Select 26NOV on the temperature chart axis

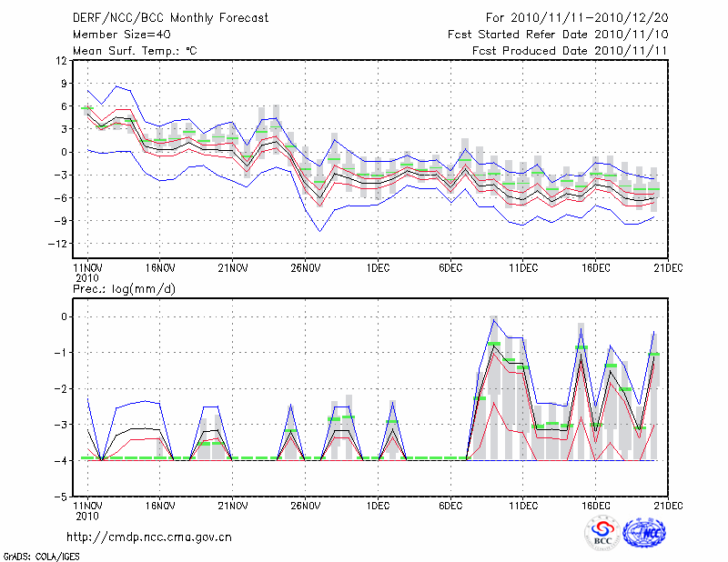[306, 268]
